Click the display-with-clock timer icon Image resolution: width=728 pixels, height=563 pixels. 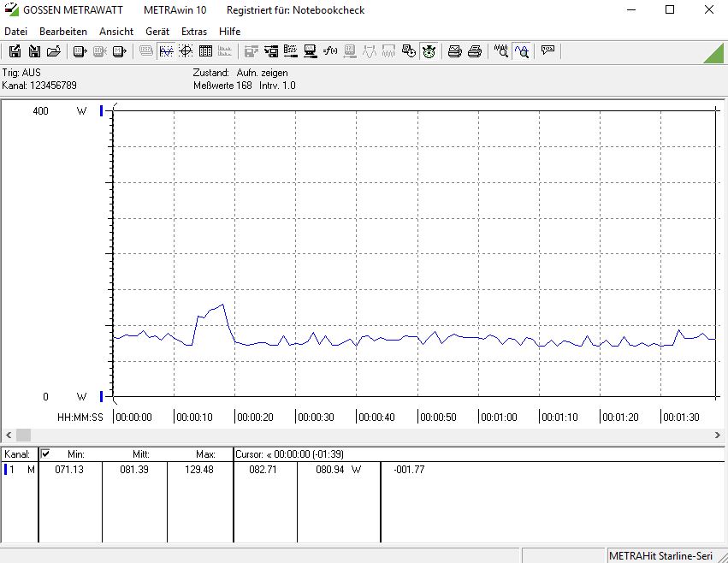click(x=409, y=51)
